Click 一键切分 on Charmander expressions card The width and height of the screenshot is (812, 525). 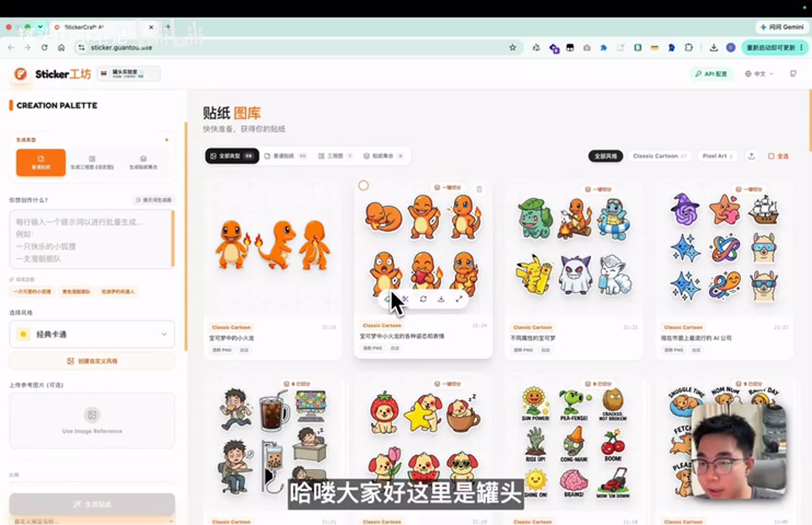click(x=447, y=188)
